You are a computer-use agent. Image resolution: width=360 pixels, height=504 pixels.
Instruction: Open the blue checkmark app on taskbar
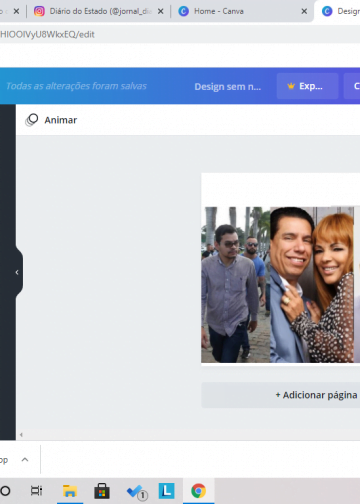tap(136, 492)
